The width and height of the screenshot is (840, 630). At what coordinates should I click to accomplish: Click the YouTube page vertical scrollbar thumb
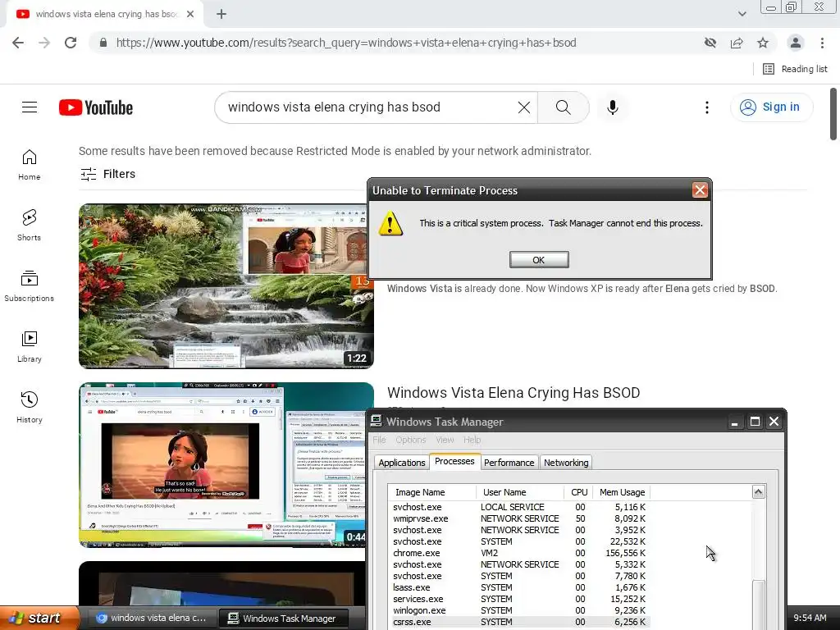tap(833, 114)
